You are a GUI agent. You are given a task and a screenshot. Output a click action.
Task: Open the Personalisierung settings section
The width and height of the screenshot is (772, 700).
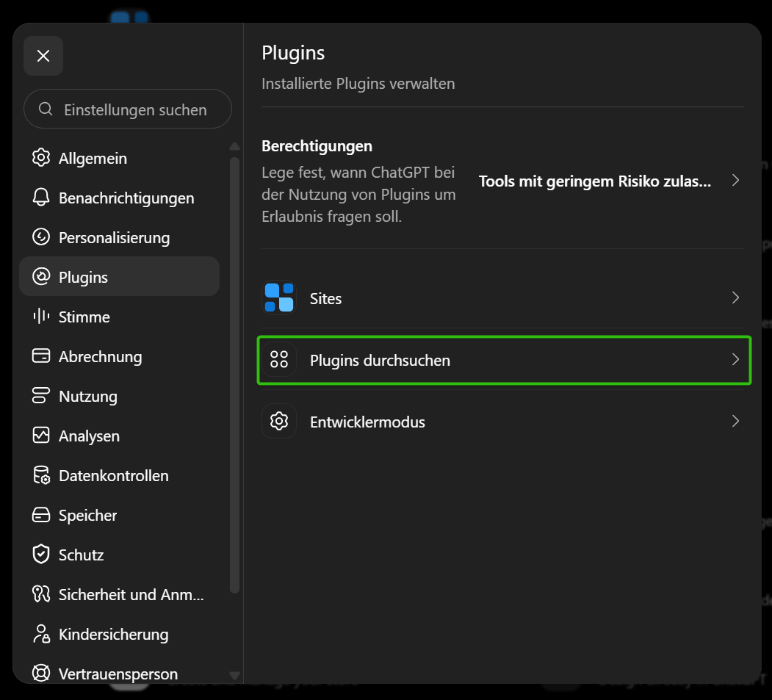[119, 237]
